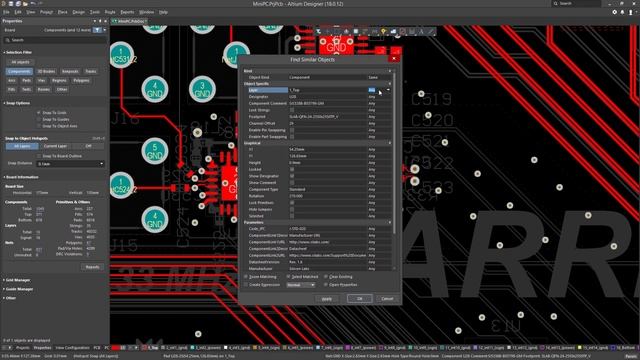Click the highlighted pin icon in active bar

pyautogui.click(x=383, y=31)
